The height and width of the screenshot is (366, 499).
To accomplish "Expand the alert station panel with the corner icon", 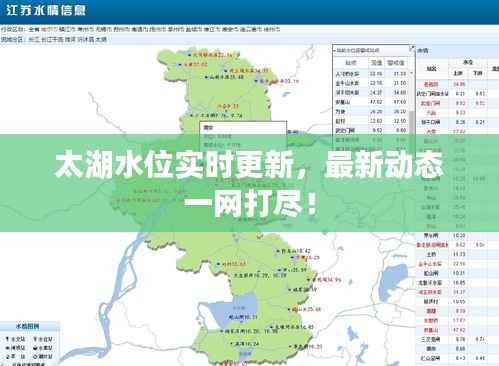I will click(x=412, y=48).
